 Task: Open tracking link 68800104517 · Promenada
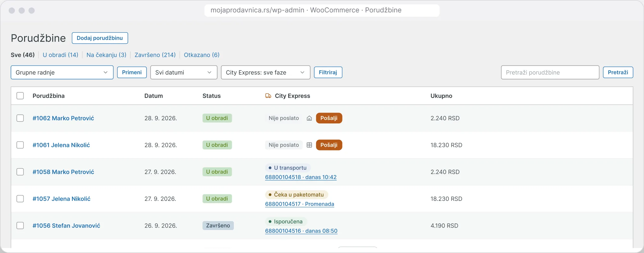[x=299, y=204]
